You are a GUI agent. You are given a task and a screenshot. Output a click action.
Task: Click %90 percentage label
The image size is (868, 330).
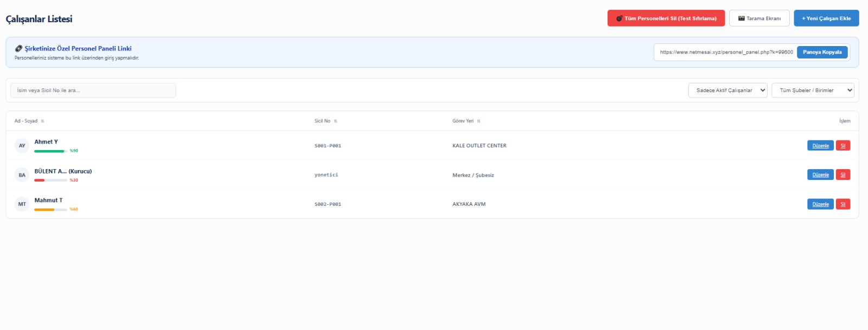(x=74, y=151)
